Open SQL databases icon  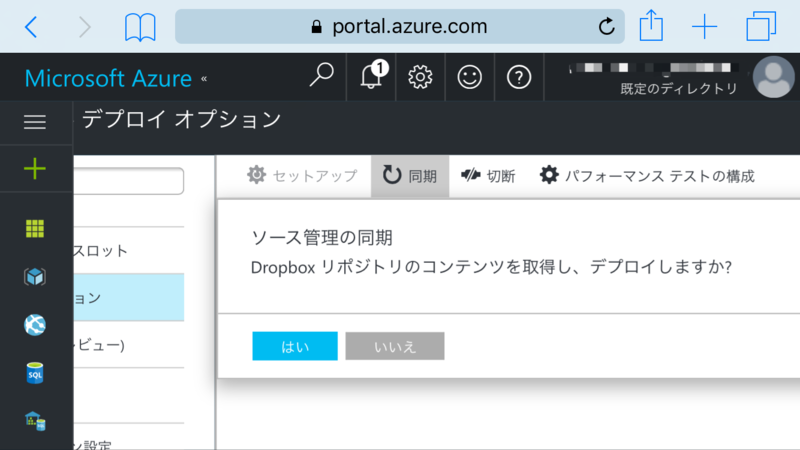(35, 373)
